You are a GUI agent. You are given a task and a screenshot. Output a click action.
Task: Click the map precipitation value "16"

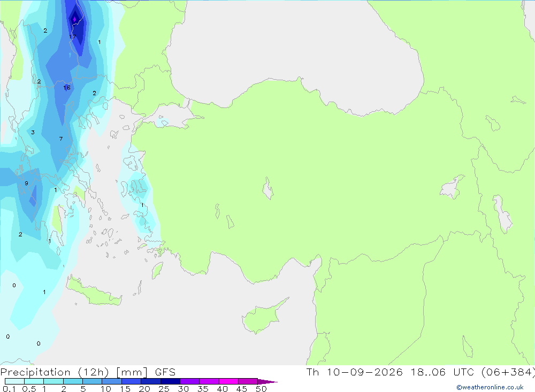(x=67, y=88)
